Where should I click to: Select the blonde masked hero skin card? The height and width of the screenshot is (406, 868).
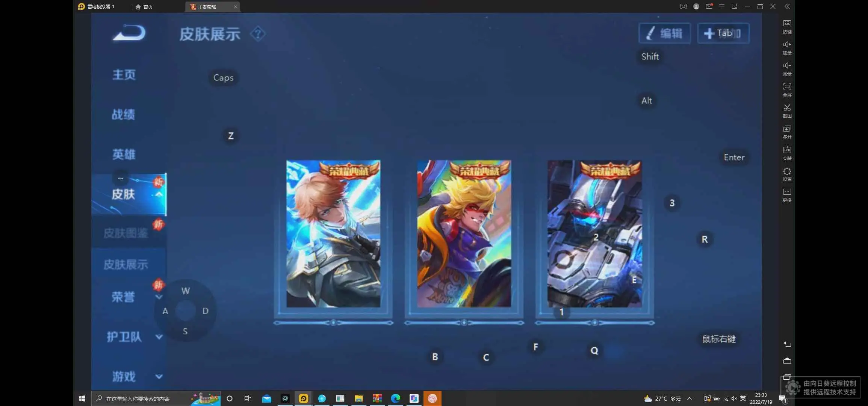[464, 234]
